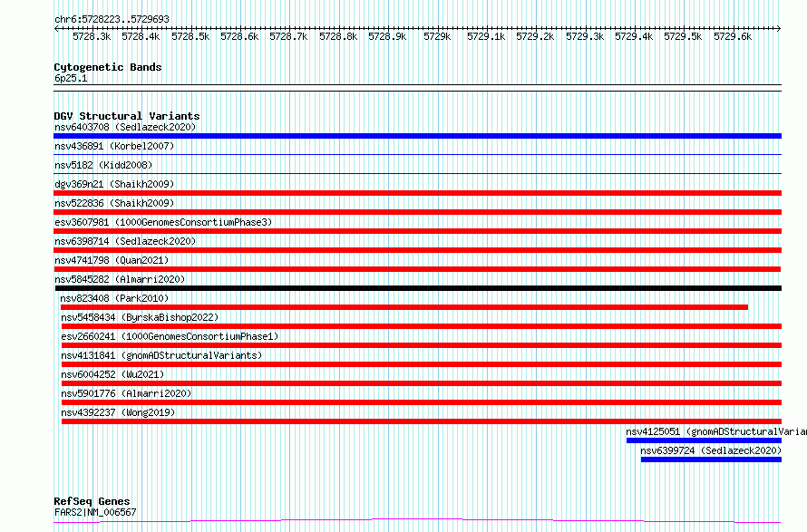
Task: Open nsv4741798 (Quan2021) variant label
Action: 112,260
